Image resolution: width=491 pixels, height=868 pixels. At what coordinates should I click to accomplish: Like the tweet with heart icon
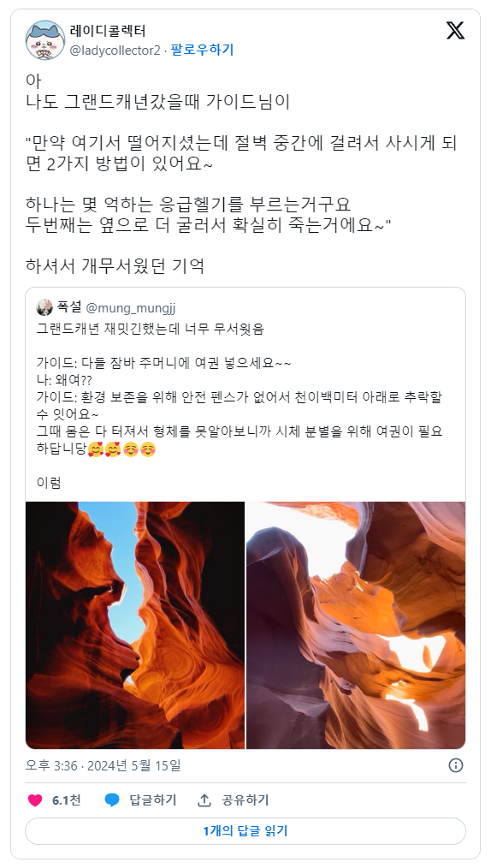(x=35, y=800)
